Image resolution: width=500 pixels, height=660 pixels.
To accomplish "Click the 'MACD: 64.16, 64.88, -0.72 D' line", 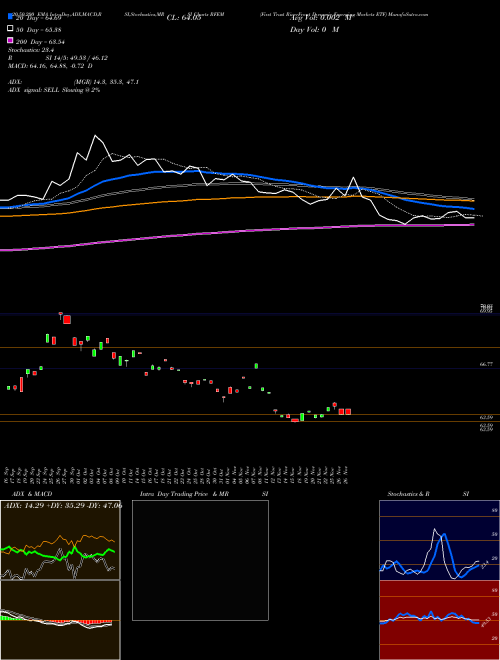I will 50,66.
